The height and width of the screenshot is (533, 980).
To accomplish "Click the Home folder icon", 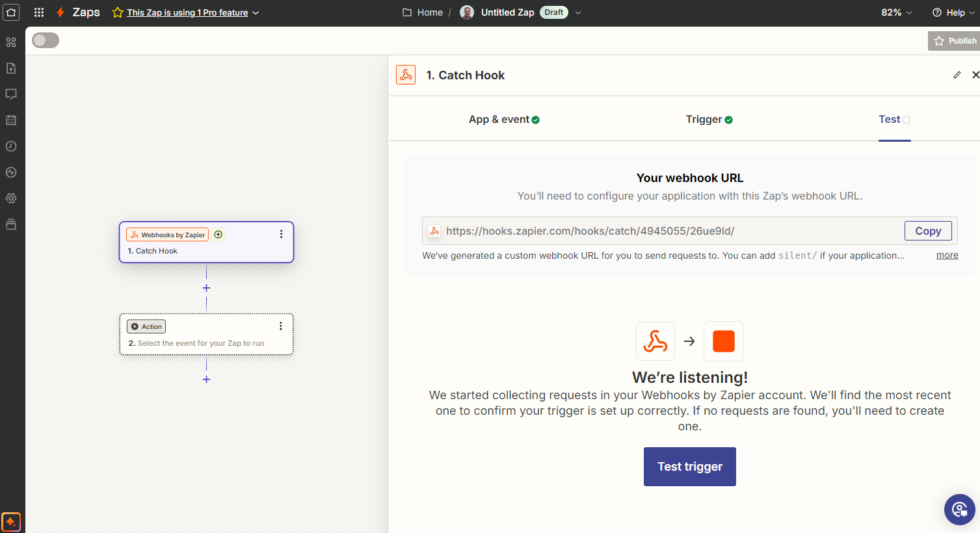I will tap(407, 12).
